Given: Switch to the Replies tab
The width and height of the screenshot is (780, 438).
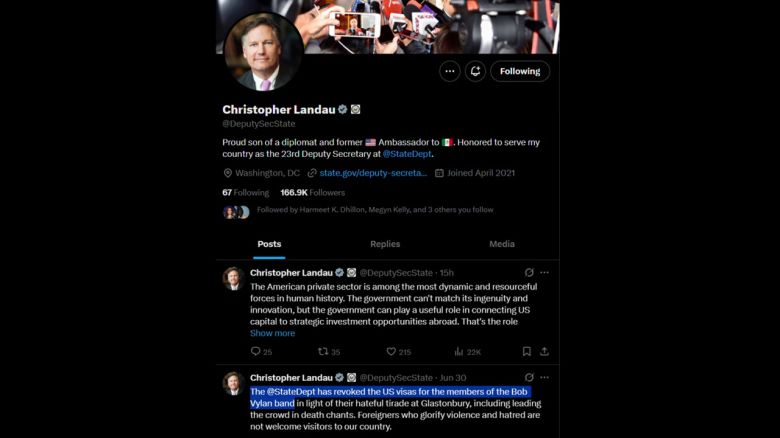Looking at the screenshot, I should 385,244.
